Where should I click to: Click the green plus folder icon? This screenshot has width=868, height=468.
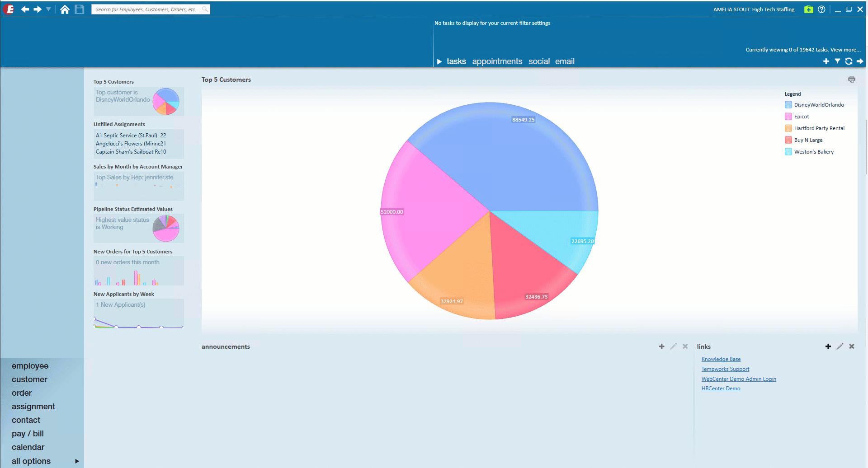(809, 9)
